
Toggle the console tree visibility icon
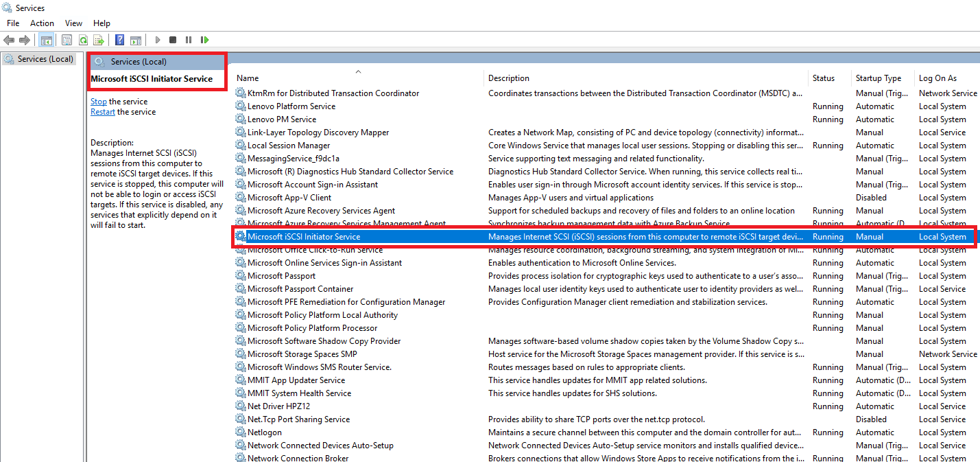coord(46,39)
